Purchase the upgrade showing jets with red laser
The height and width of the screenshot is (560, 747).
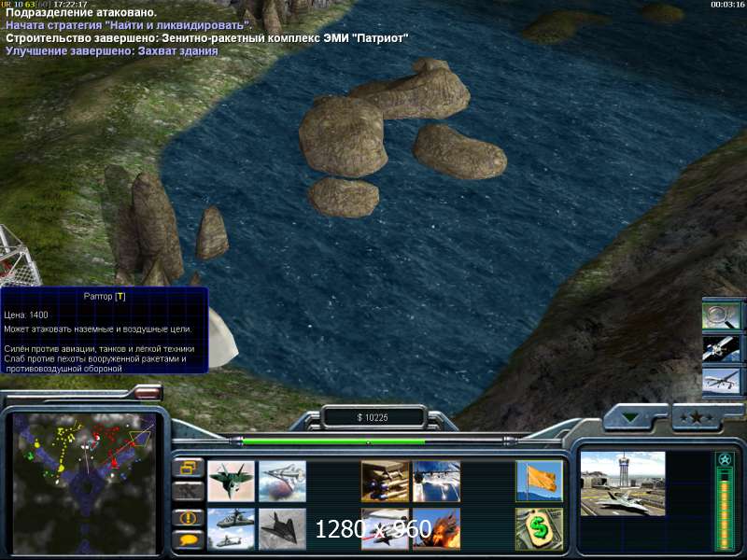(x=385, y=528)
